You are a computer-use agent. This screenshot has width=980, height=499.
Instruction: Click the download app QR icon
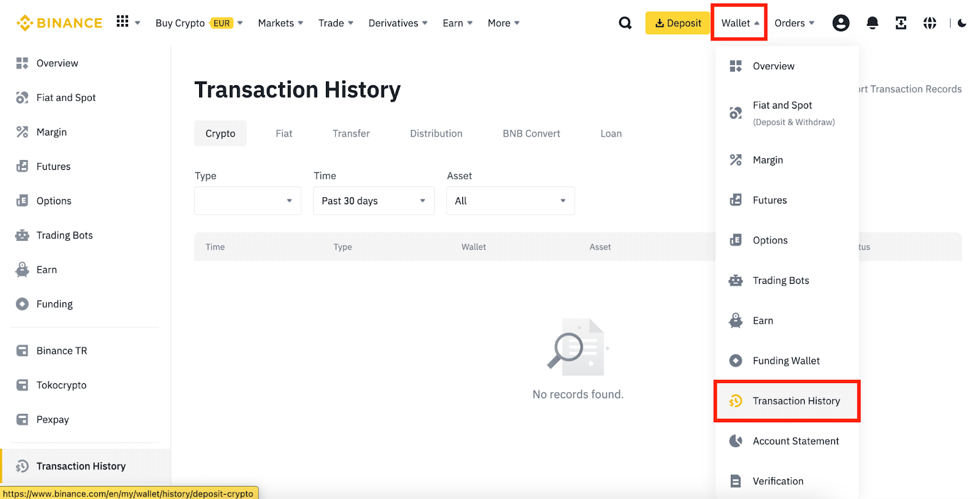(900, 23)
